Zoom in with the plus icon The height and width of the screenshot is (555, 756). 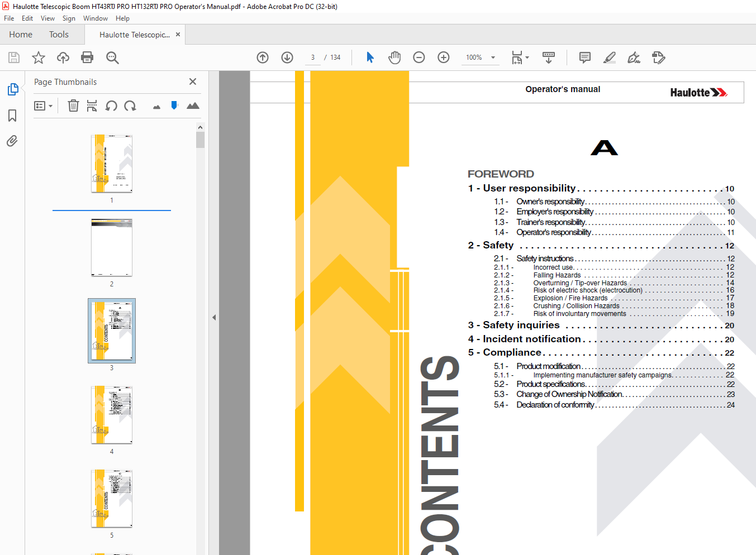click(x=444, y=58)
